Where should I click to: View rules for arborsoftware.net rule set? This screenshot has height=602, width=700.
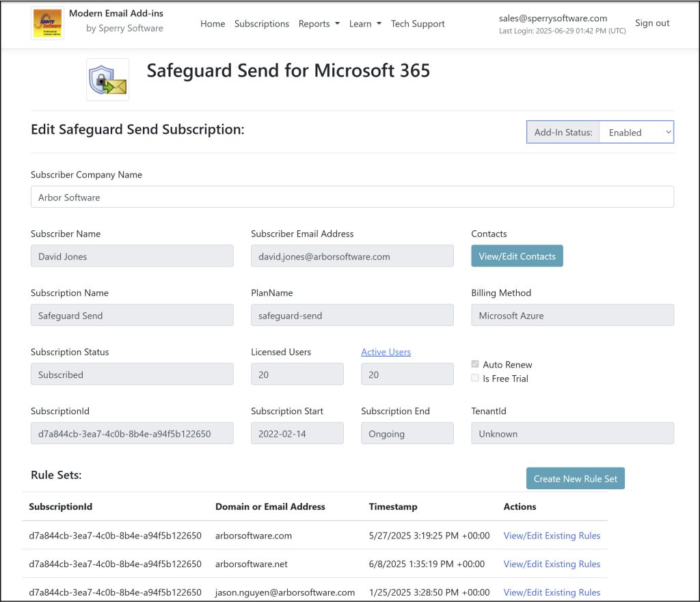(x=552, y=564)
